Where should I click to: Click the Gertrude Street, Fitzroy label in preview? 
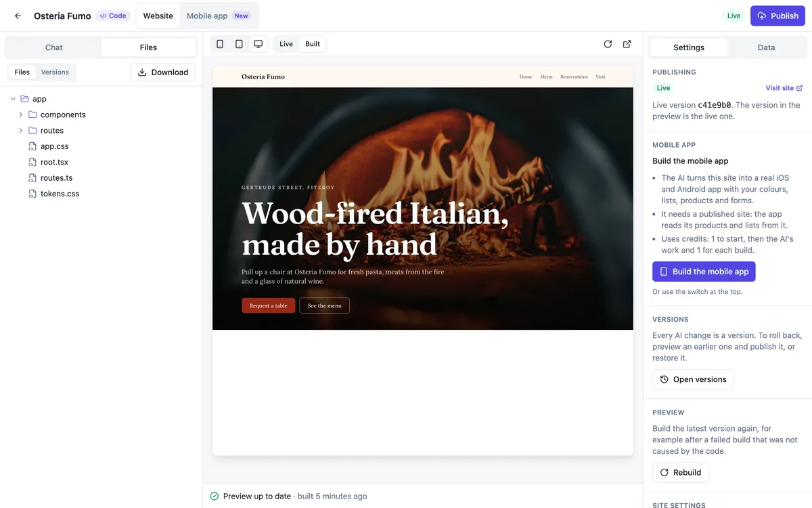(x=288, y=188)
